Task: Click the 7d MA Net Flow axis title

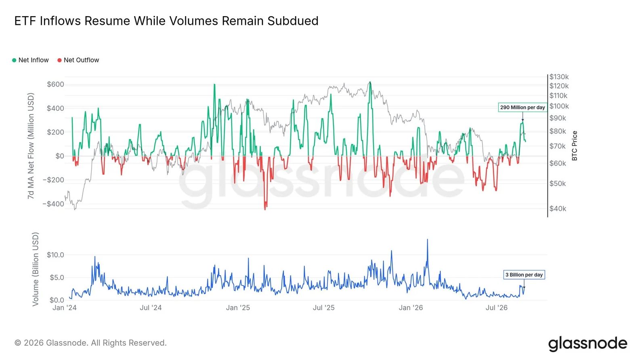Action: [x=31, y=146]
